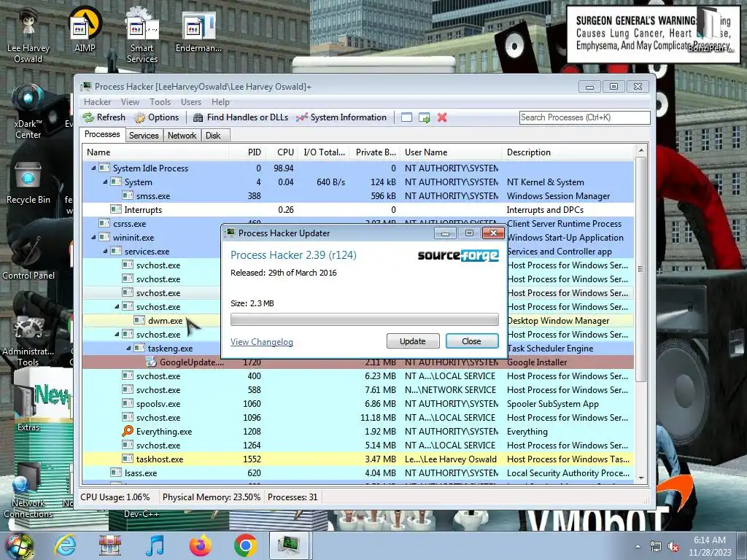Open System Information window
747x560 pixels.
click(341, 117)
